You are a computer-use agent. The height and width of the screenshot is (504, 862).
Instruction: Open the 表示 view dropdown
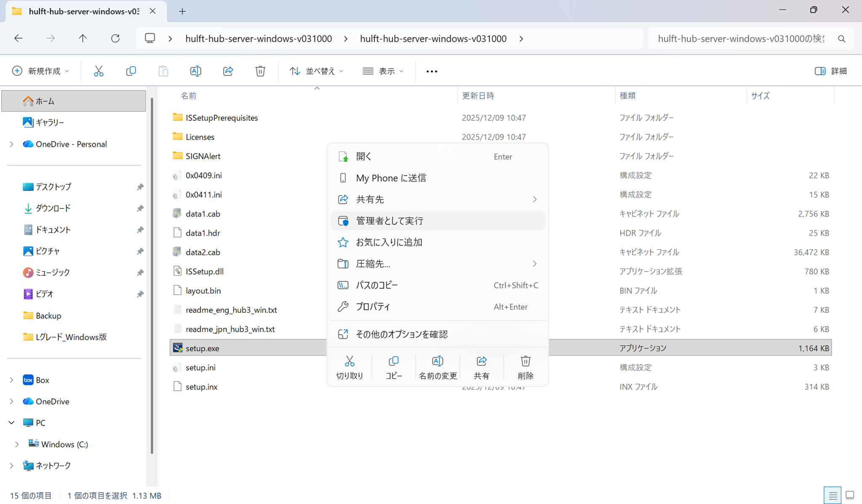click(383, 71)
